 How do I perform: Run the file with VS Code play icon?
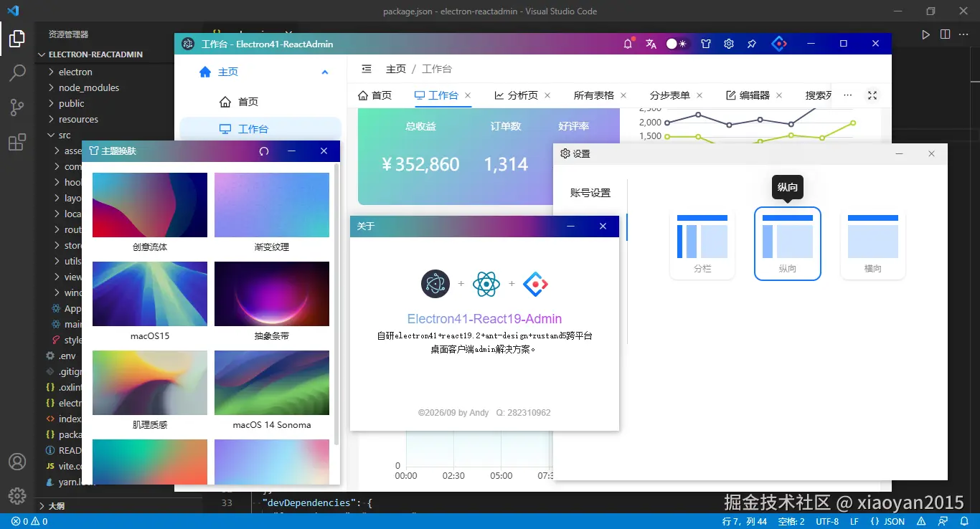pos(926,34)
